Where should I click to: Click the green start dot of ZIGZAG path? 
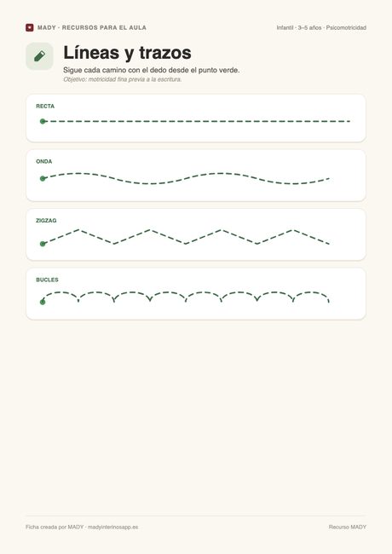click(x=43, y=244)
